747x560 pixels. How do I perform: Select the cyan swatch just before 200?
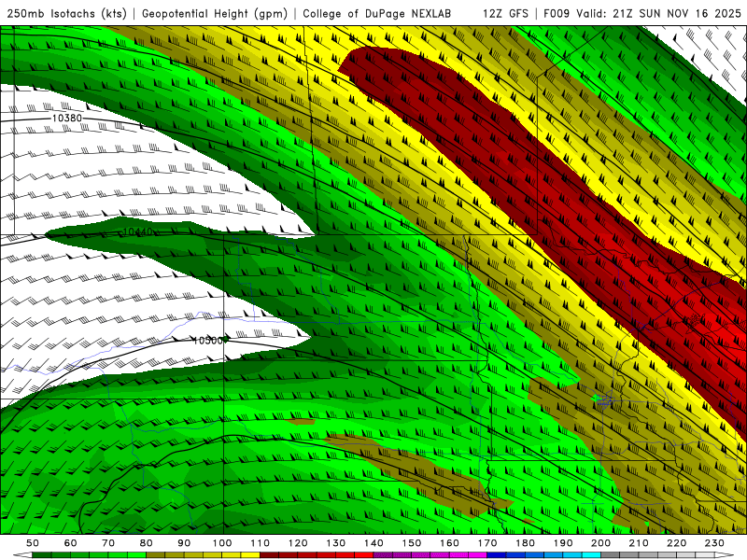coord(591,554)
